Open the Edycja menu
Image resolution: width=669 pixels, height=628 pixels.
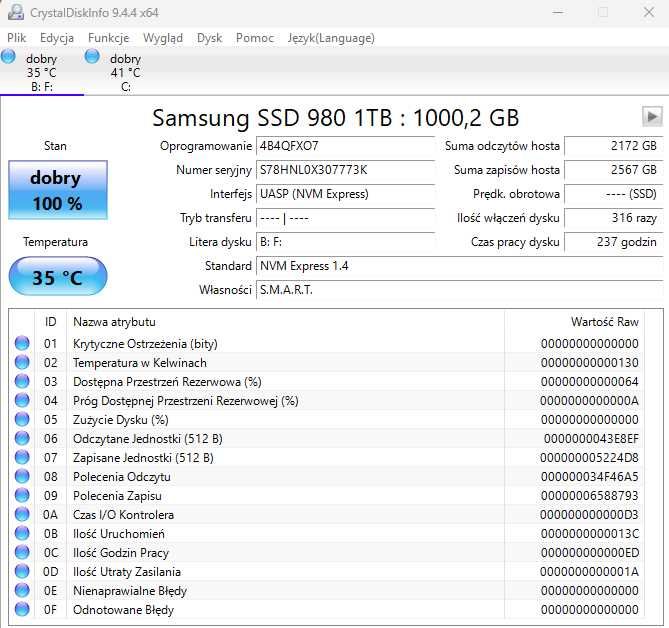tap(57, 38)
